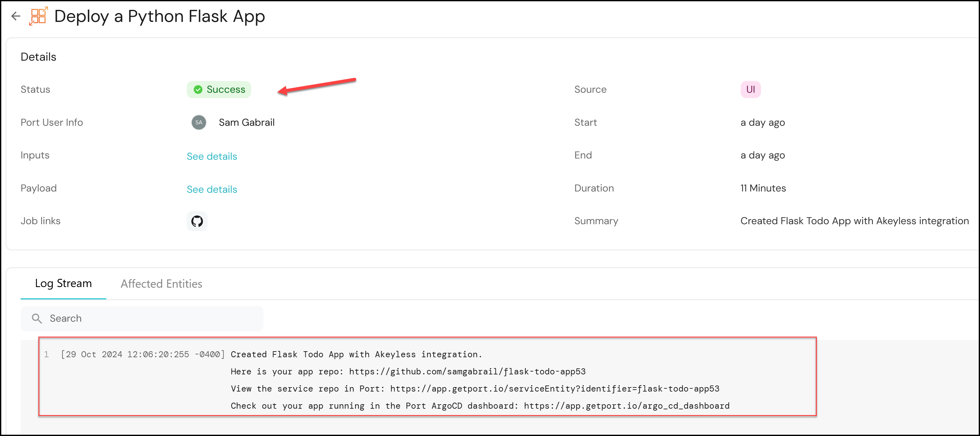Click the Job links label
980x436 pixels.
[x=40, y=221]
